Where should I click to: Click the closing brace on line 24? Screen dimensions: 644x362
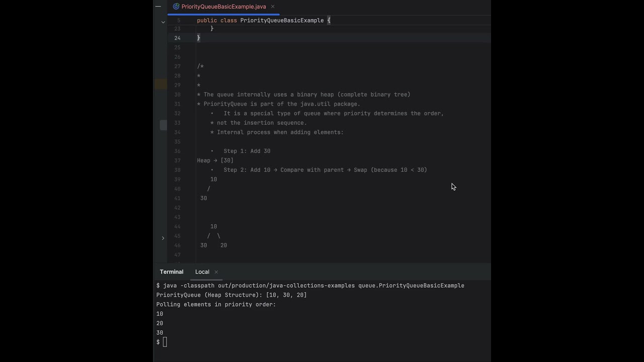pos(199,38)
